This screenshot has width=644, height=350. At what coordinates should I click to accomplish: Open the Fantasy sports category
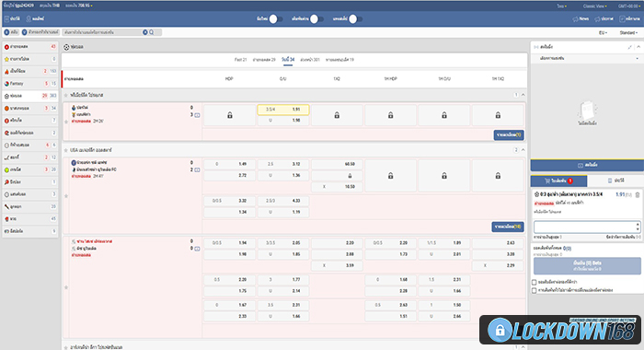(x=30, y=84)
